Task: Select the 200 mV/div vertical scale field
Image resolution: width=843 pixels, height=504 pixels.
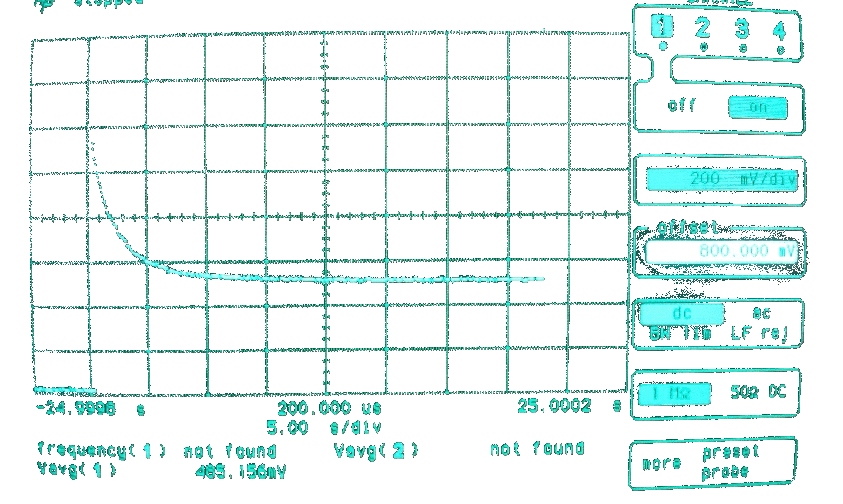Action: 722,179
